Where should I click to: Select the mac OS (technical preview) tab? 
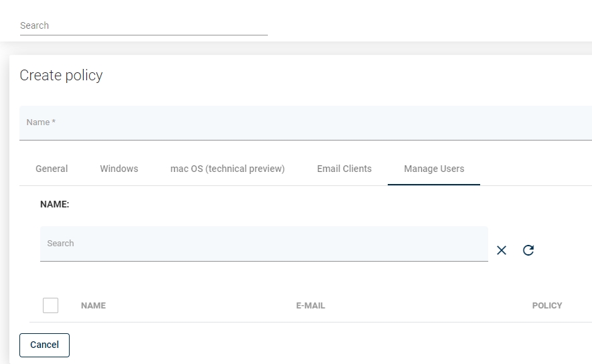click(x=227, y=169)
